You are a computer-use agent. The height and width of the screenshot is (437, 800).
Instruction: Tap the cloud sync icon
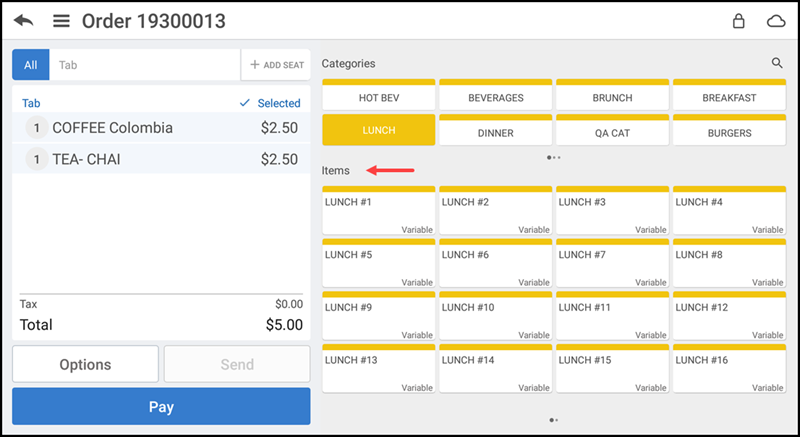pyautogui.click(x=776, y=21)
